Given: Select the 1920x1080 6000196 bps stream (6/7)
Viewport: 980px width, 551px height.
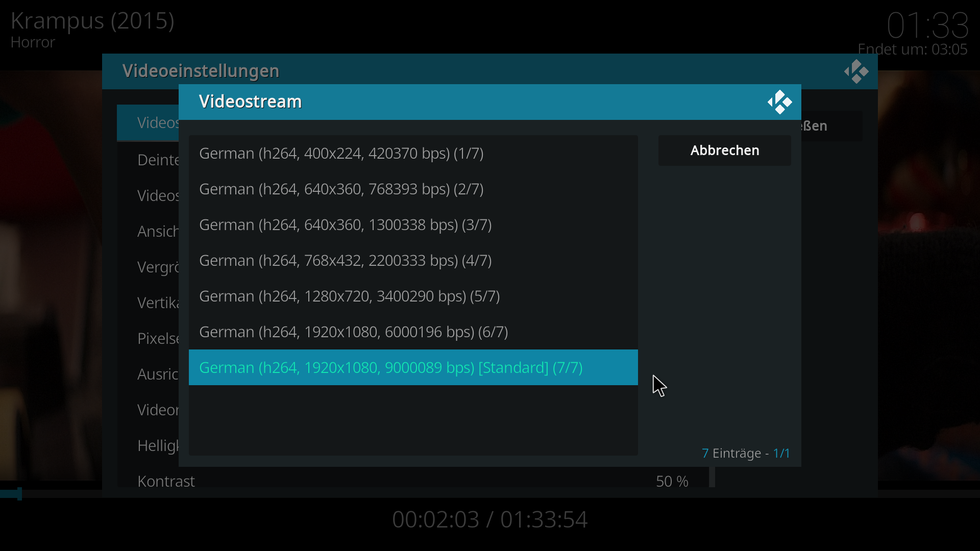Looking at the screenshot, I should click(413, 332).
